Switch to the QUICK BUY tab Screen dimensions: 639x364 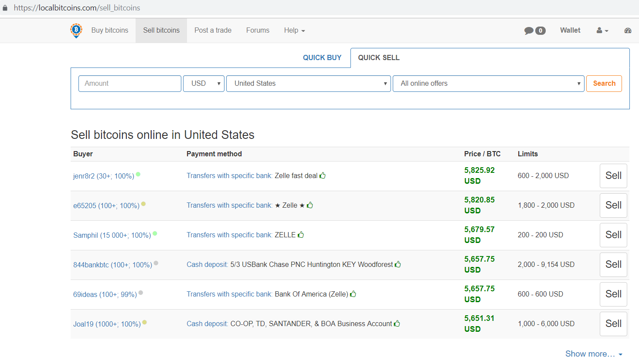(x=322, y=57)
